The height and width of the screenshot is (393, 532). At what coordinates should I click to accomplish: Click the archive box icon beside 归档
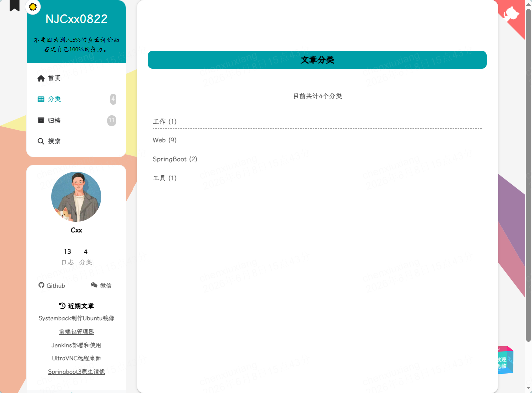41,120
